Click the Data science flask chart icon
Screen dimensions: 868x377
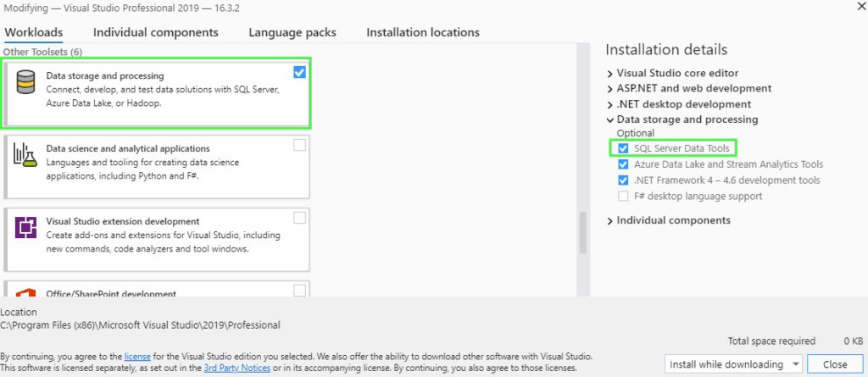[x=25, y=154]
